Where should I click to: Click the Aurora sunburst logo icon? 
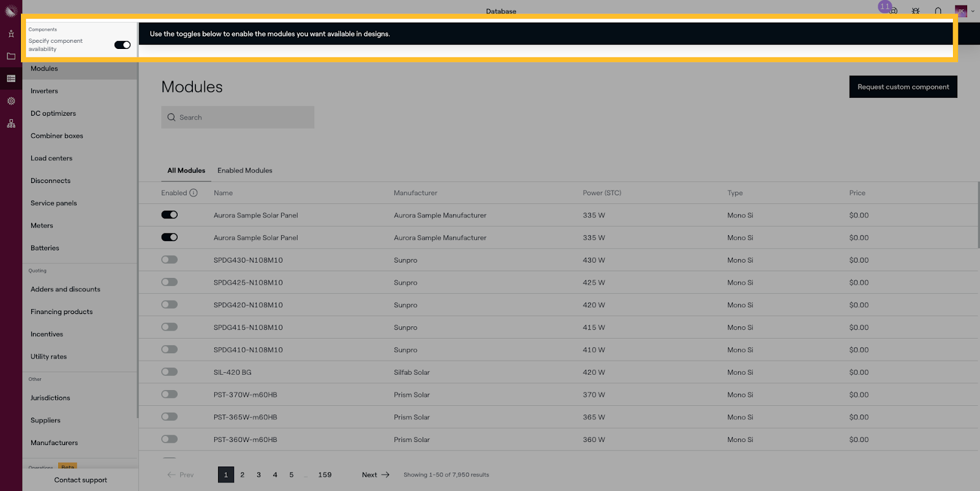11,11
